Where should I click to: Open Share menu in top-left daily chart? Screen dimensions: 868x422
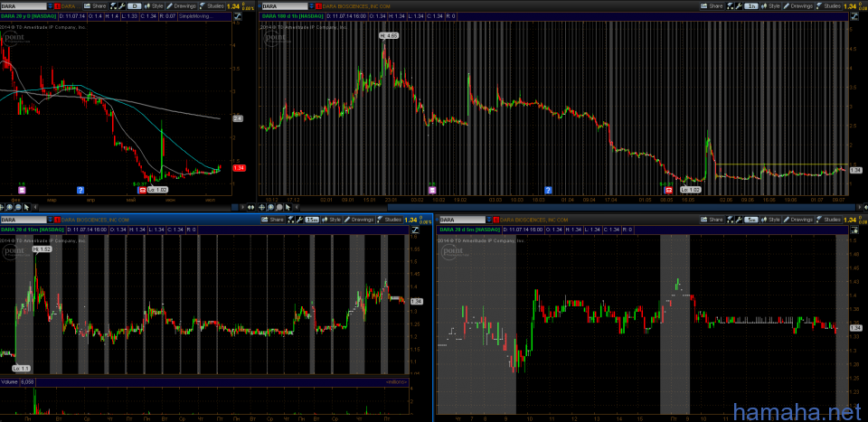pyautogui.click(x=95, y=6)
